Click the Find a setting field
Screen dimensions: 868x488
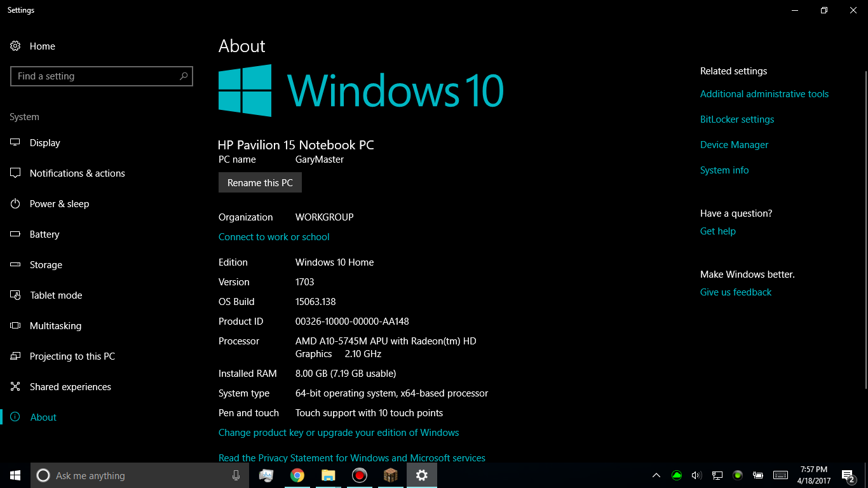click(x=95, y=76)
